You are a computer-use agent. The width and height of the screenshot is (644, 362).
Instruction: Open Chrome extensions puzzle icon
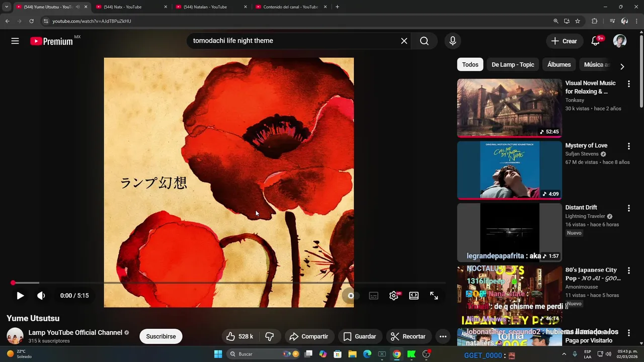pyautogui.click(x=594, y=21)
